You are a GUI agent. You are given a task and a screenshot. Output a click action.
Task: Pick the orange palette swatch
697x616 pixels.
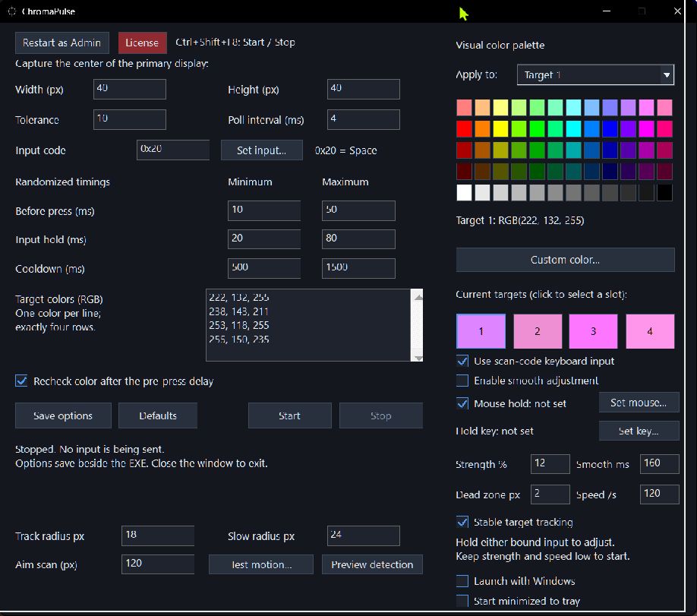482,129
